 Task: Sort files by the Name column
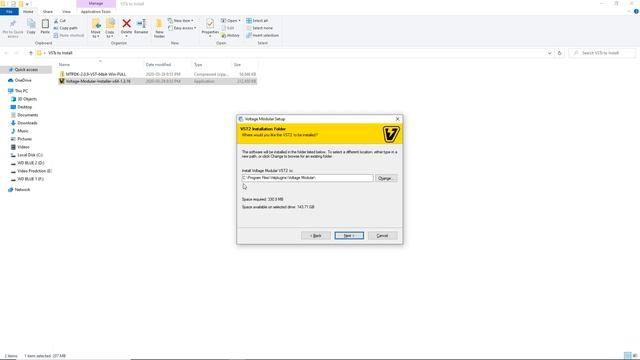tap(64, 64)
